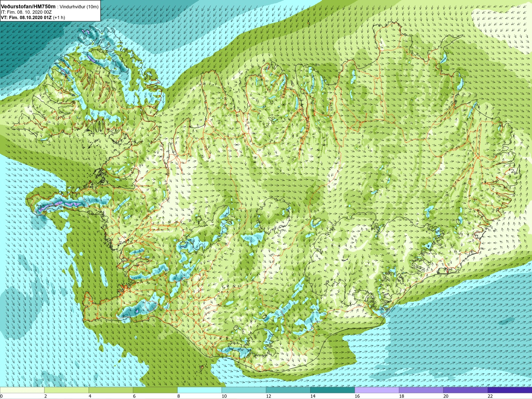The image size is (532, 399).
Task: Pick the light cyan 8–10 legend swatch
Action: pos(199,390)
